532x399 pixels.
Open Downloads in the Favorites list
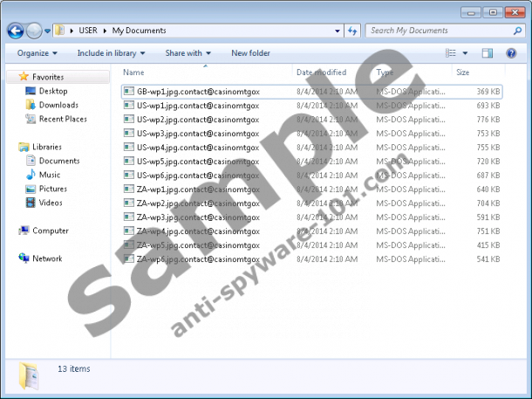tap(58, 105)
